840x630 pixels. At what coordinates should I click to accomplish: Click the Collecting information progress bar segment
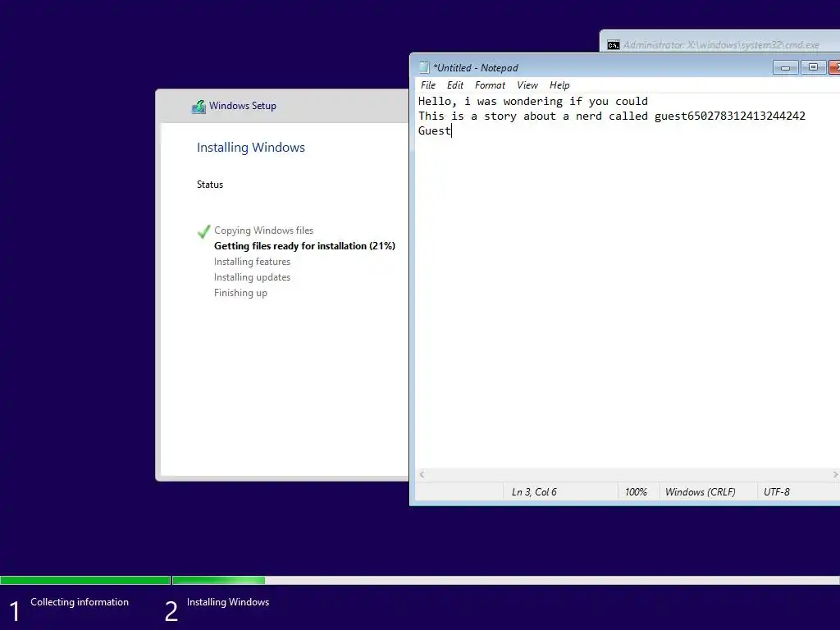pos(85,580)
